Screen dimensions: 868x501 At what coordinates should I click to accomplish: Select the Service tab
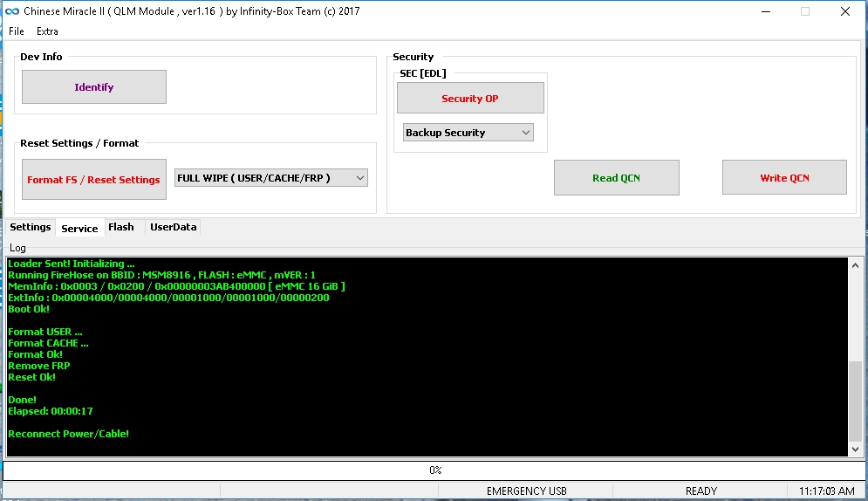[x=79, y=228]
